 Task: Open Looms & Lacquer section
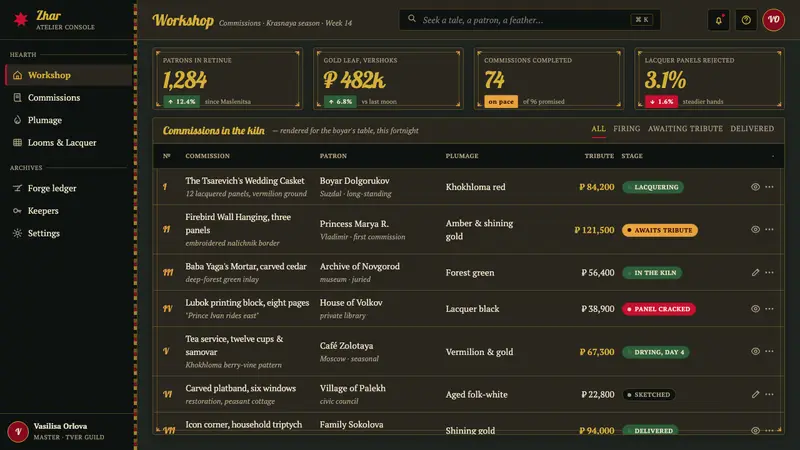click(x=68, y=142)
